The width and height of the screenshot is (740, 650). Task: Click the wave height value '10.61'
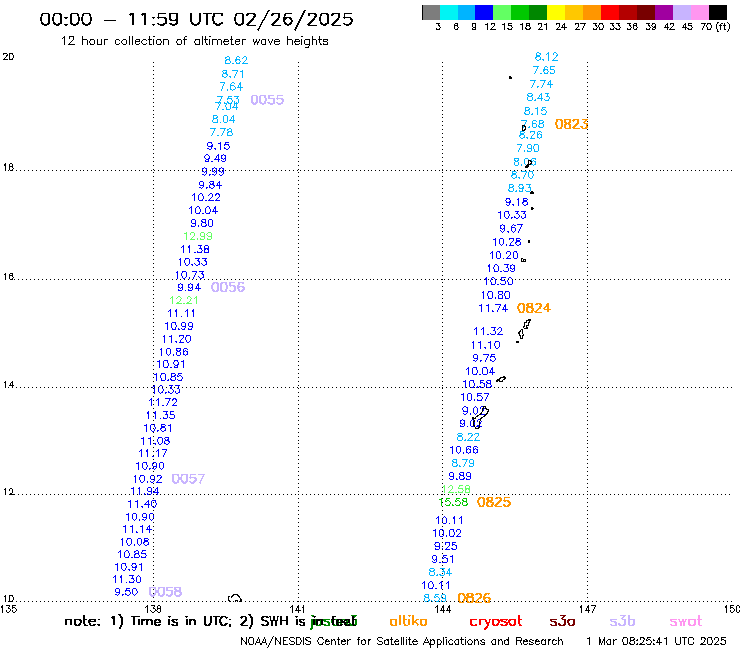(158, 428)
